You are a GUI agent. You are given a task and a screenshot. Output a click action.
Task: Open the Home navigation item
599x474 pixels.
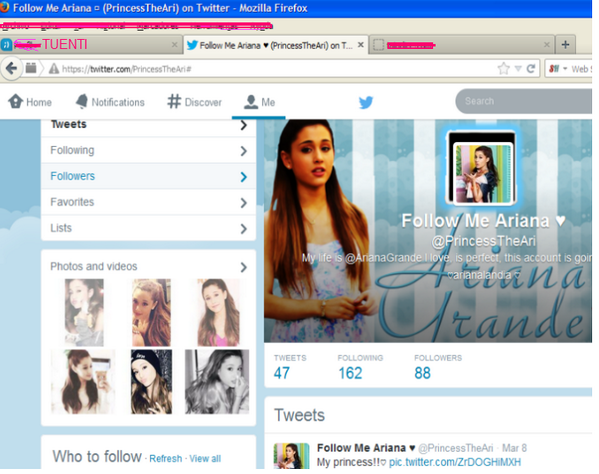[x=30, y=102]
